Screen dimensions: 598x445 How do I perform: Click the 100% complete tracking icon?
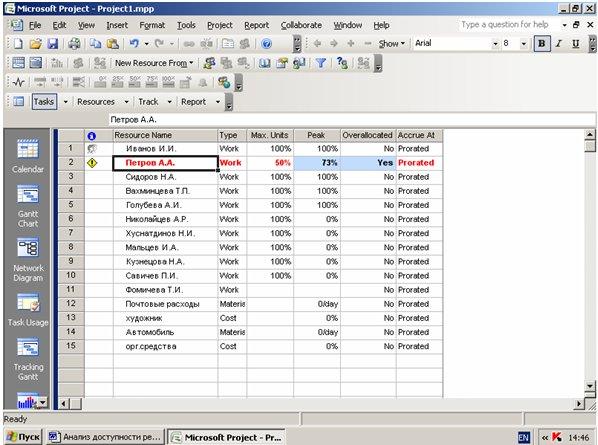[168, 82]
